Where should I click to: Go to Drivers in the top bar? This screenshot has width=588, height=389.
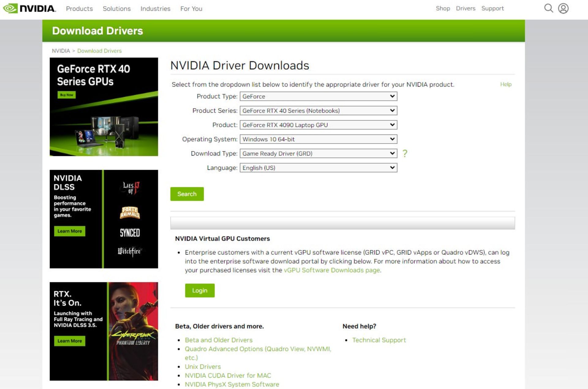coord(466,8)
